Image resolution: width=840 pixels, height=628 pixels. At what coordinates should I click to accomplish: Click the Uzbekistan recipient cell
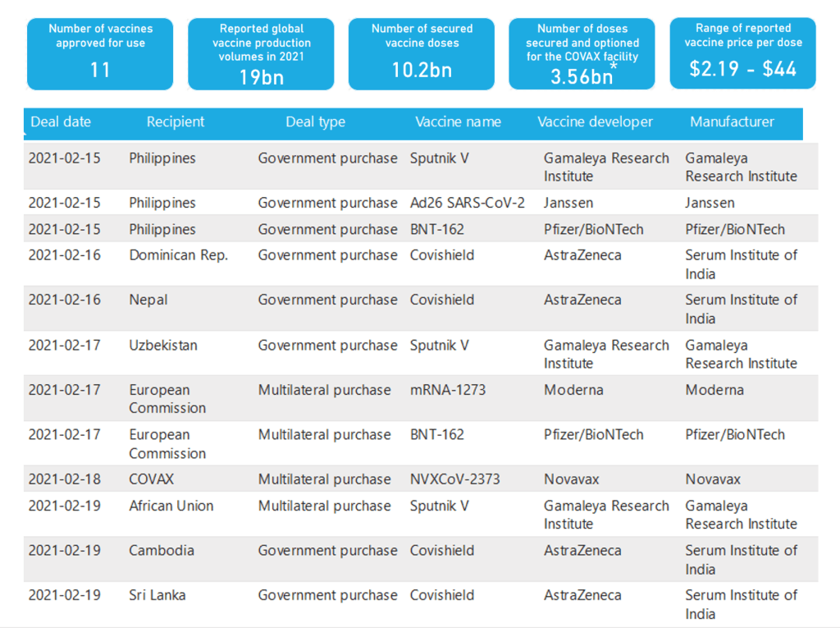(163, 345)
